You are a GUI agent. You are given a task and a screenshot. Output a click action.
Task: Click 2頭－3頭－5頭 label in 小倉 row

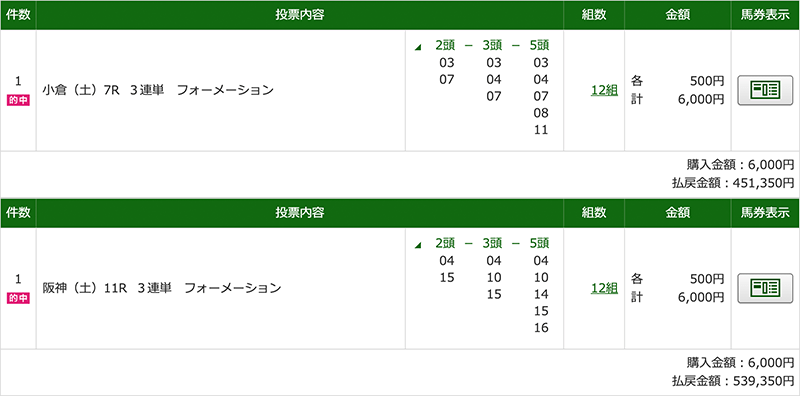[492, 45]
